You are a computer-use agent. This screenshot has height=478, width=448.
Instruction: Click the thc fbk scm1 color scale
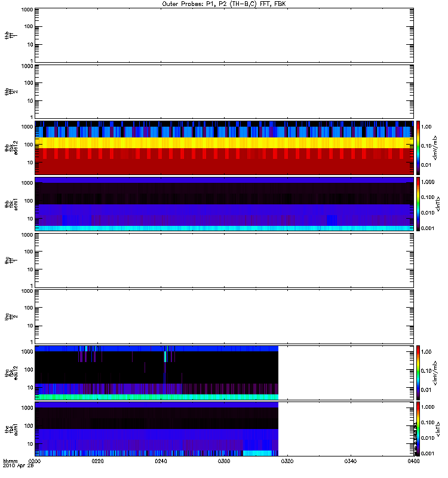click(x=418, y=429)
